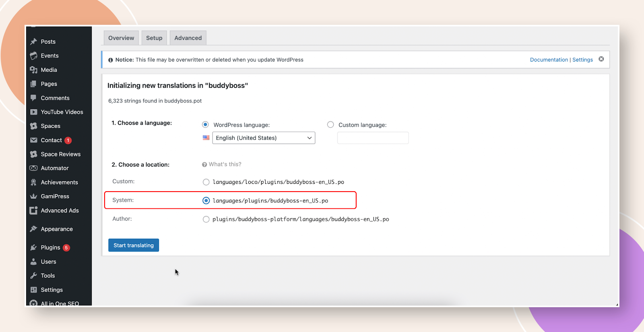Select the Custom language radio button
Image resolution: width=644 pixels, height=332 pixels.
pos(330,124)
